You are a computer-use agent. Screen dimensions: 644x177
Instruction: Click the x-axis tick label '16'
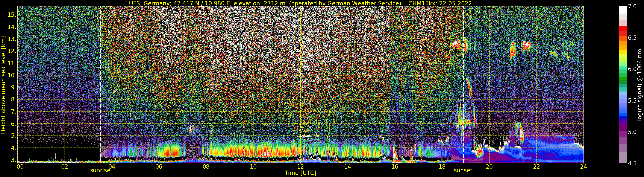pyautogui.click(x=395, y=167)
